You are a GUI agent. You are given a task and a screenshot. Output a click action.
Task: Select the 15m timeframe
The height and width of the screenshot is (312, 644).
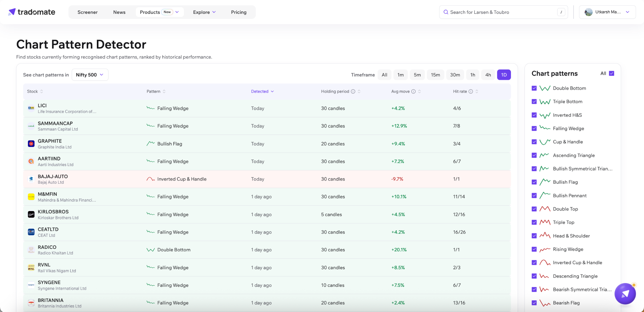(x=435, y=75)
